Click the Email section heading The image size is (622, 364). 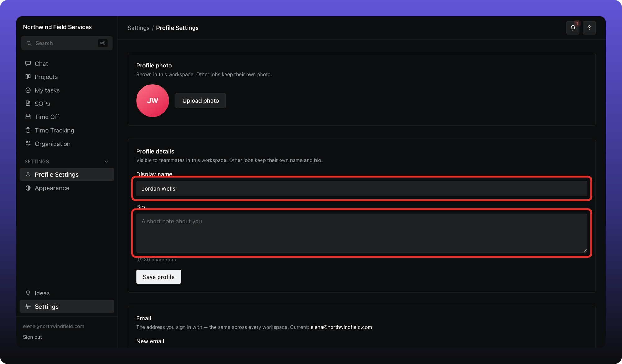144,318
